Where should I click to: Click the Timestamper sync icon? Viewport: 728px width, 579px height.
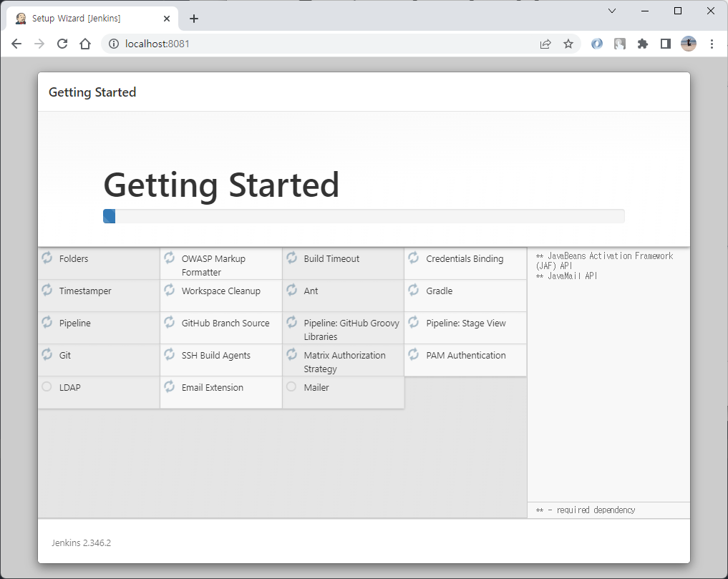click(x=47, y=290)
